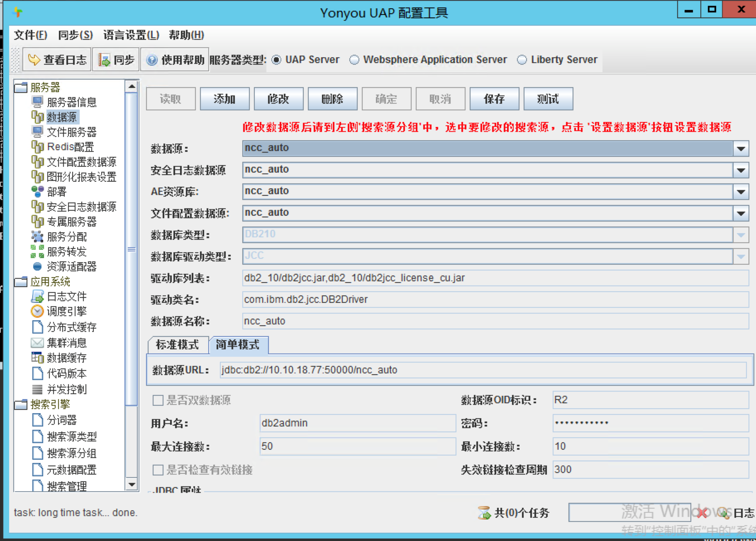Open the 数据源 dropdown list
Image resolution: width=756 pixels, height=541 pixels.
741,149
